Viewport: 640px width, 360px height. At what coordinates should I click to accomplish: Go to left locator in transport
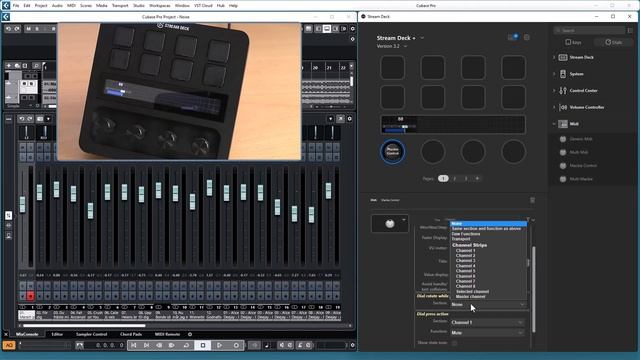133,345
